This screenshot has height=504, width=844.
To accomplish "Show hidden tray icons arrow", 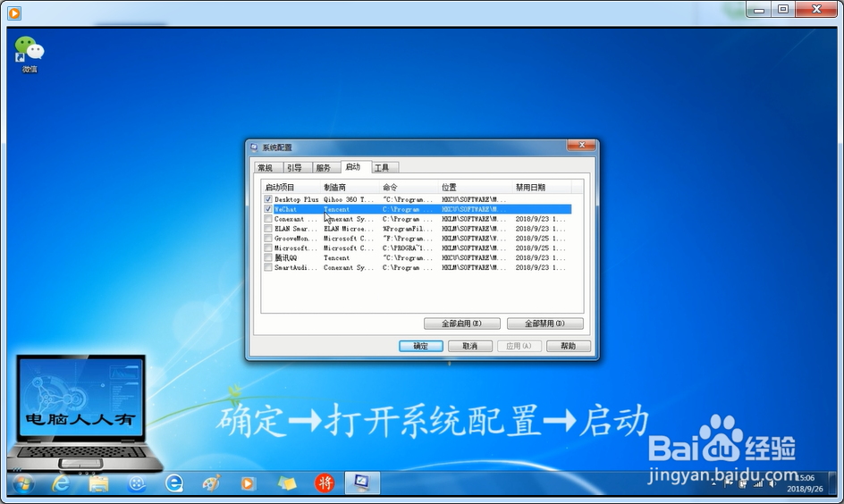I will point(713,483).
